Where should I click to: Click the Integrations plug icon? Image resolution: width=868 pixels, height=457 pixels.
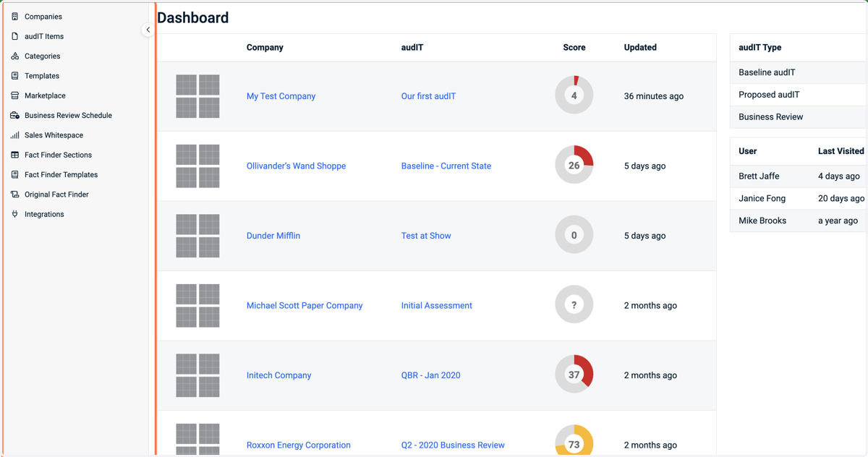[14, 214]
